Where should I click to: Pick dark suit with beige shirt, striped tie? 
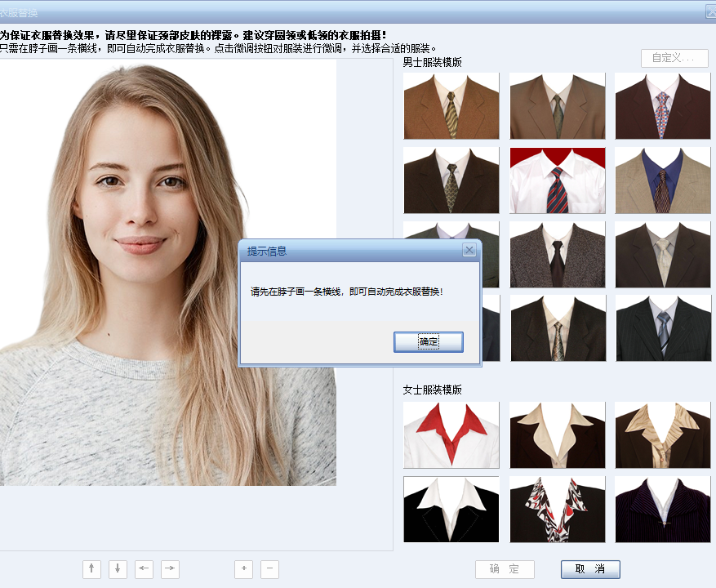[x=558, y=328]
